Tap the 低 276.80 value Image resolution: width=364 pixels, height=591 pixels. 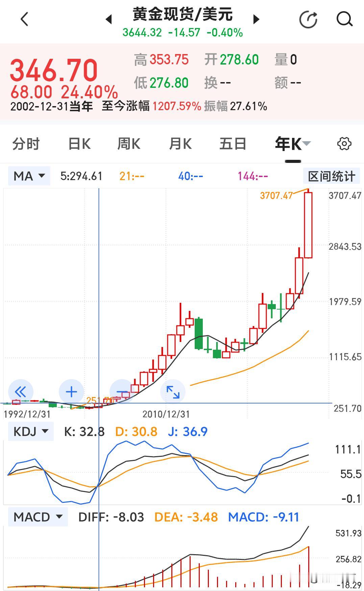(161, 83)
